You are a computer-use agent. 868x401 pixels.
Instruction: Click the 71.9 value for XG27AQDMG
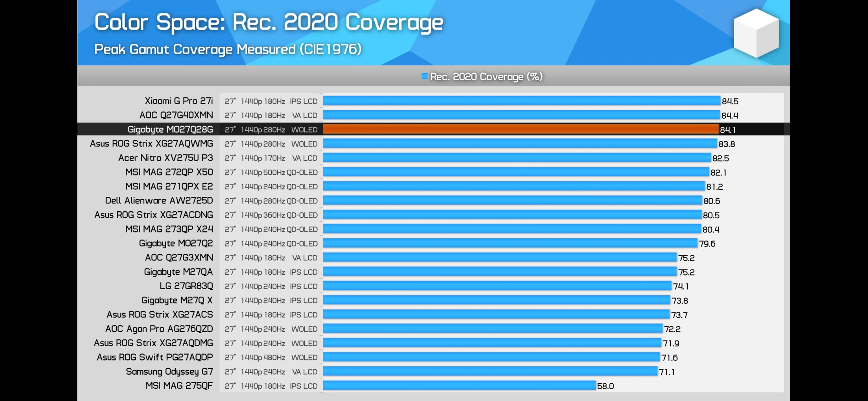tap(671, 343)
